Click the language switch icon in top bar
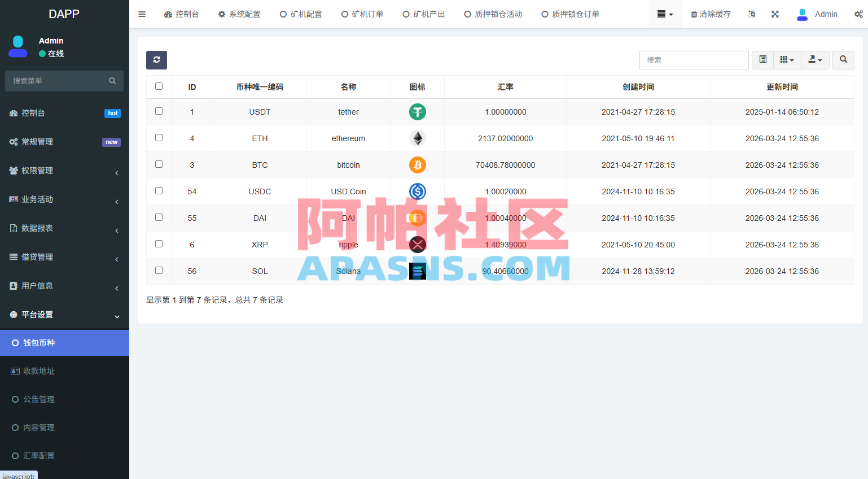Image resolution: width=868 pixels, height=479 pixels. coord(751,14)
